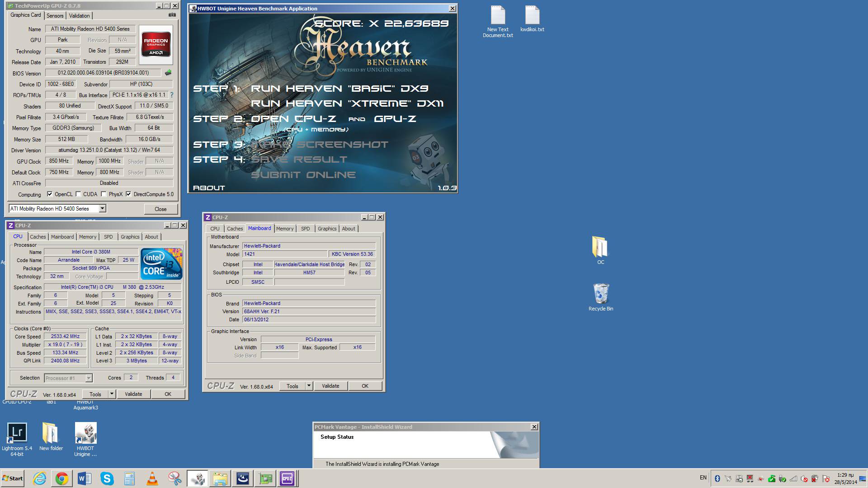
Task: Toggle the PhysX checkbox in GPU-Z
Action: 104,194
